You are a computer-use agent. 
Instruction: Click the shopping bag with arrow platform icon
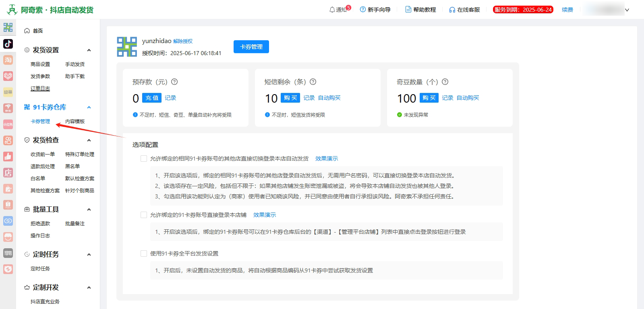point(8,189)
